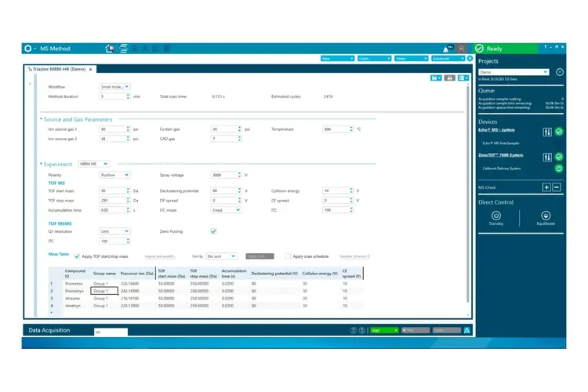Screen dimensions: 588x392
Task: Open Echo MS+ system device settings icon
Action: click(547, 132)
